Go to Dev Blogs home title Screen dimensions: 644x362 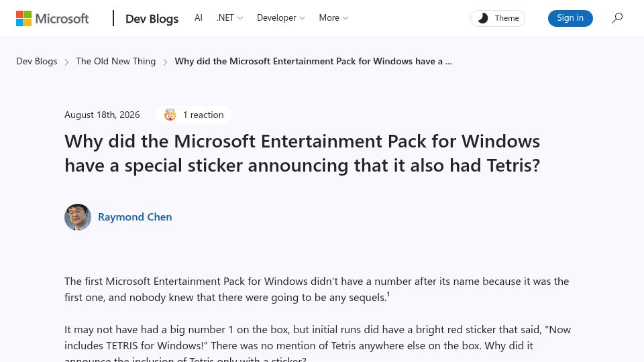click(x=152, y=19)
